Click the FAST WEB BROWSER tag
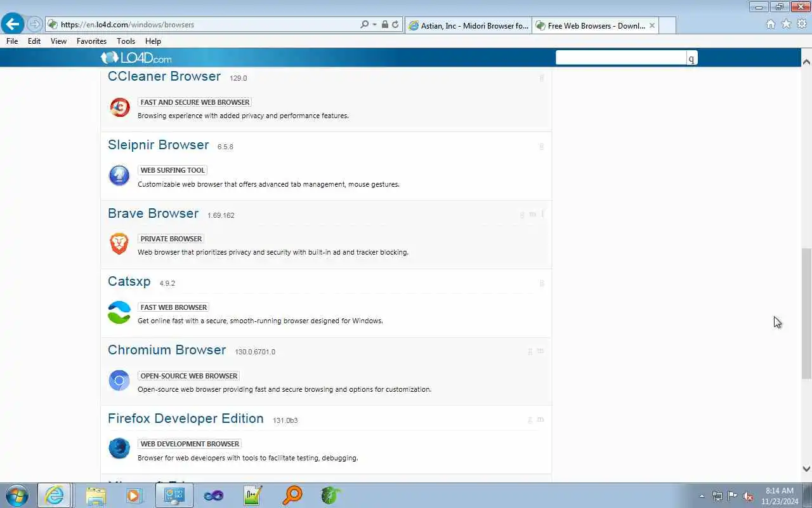This screenshot has height=508, width=812. pos(174,307)
